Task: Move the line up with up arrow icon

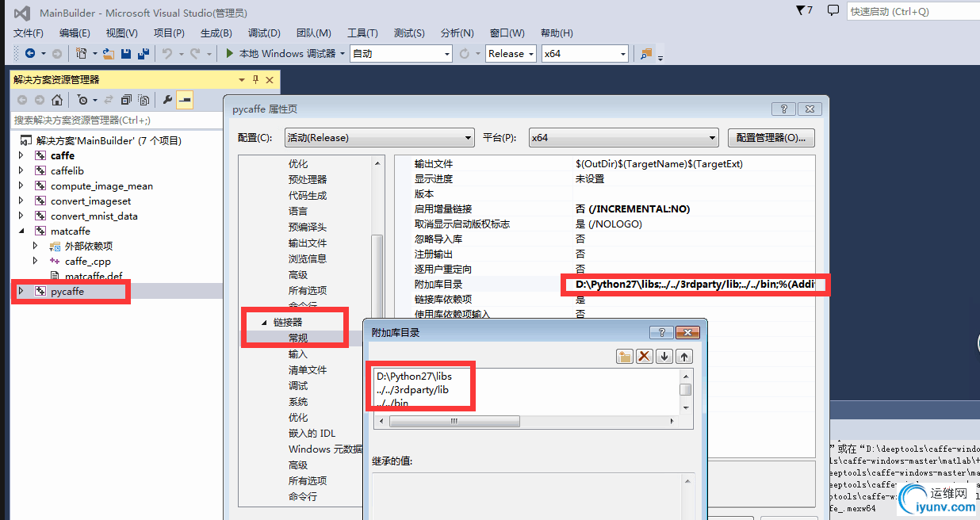Action: [684, 357]
